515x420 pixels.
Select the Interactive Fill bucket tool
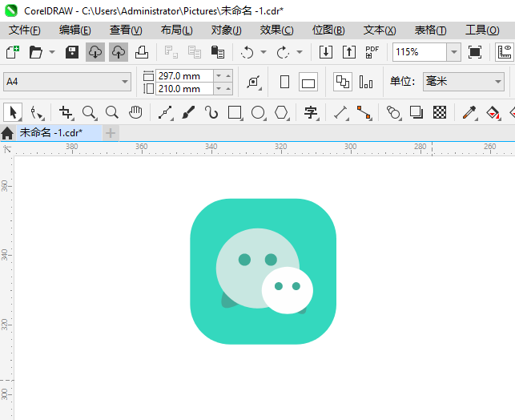493,112
